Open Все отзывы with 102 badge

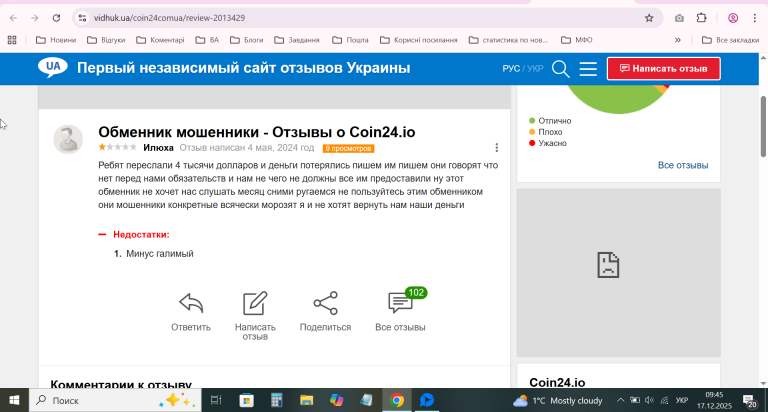click(x=400, y=303)
